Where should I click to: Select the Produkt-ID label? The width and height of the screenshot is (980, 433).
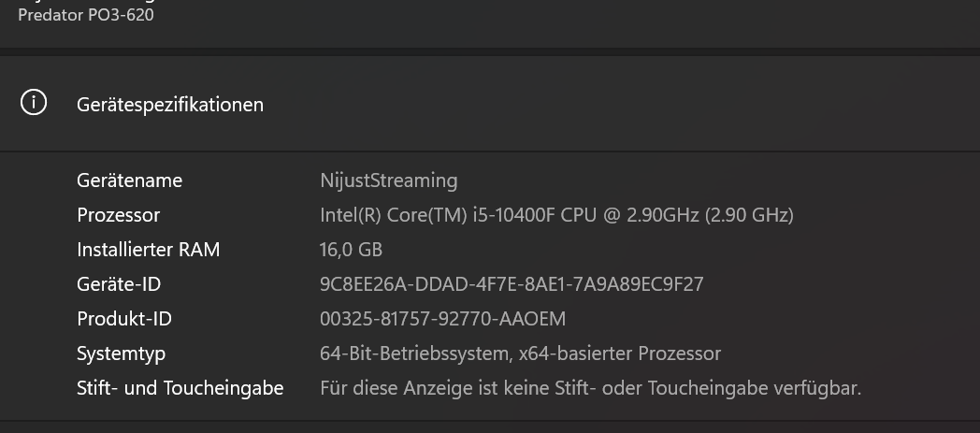pos(123,319)
